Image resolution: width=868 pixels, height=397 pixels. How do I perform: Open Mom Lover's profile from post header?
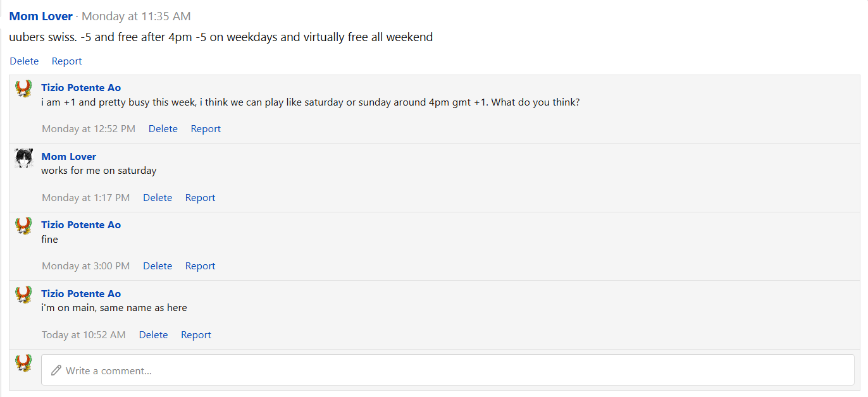tap(40, 16)
